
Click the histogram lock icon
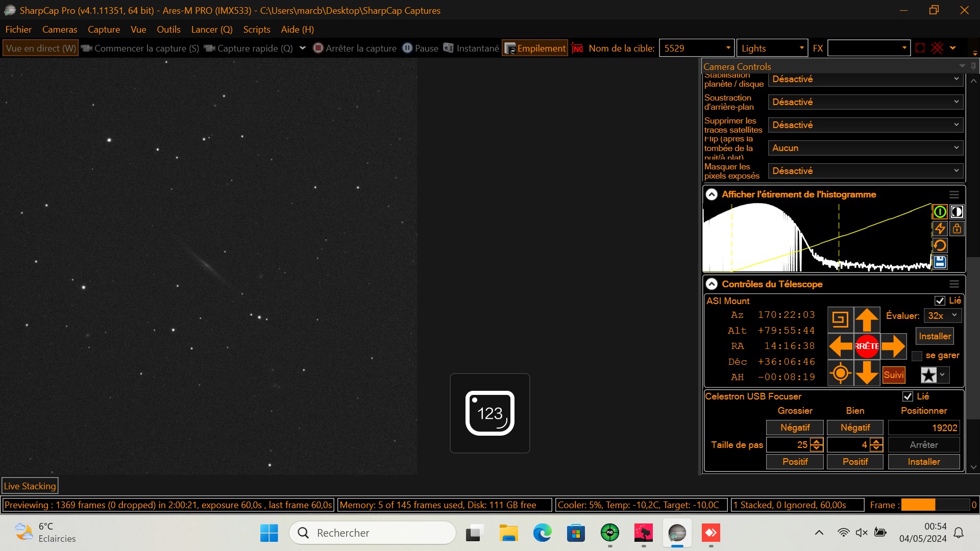[957, 229]
